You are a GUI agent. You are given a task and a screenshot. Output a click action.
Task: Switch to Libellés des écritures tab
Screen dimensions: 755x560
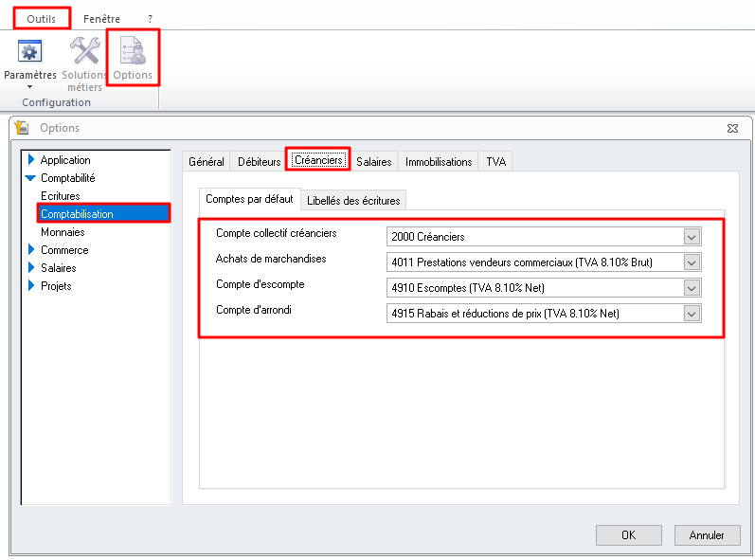(354, 200)
